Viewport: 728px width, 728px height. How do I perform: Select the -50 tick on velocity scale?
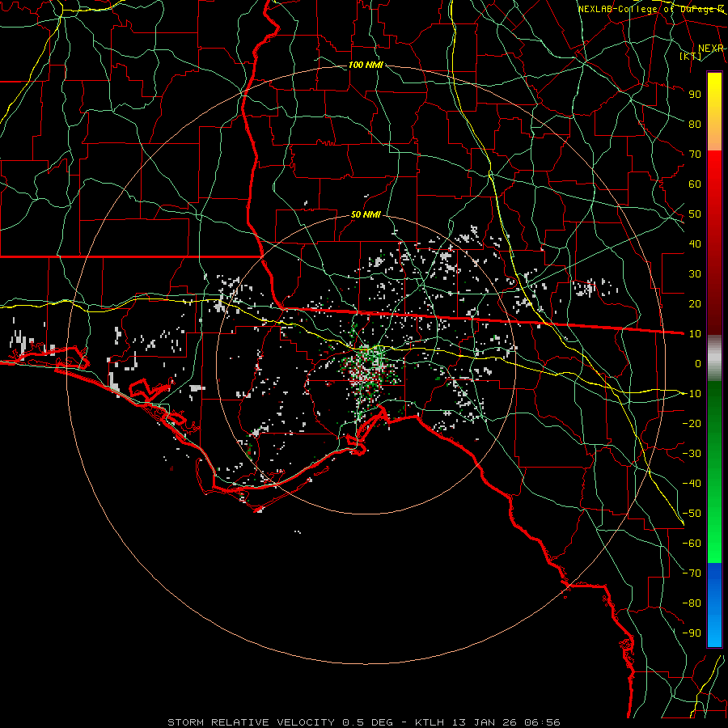(x=692, y=514)
